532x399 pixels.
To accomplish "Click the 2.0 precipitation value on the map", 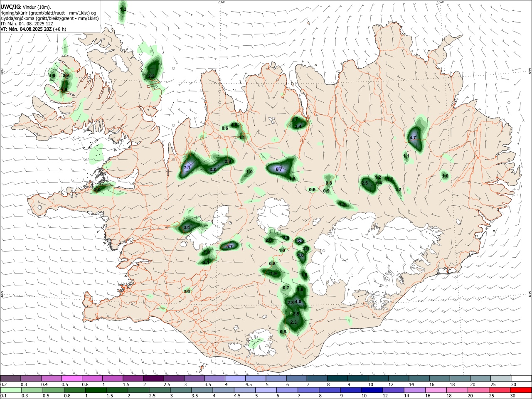I will [x=268, y=240].
